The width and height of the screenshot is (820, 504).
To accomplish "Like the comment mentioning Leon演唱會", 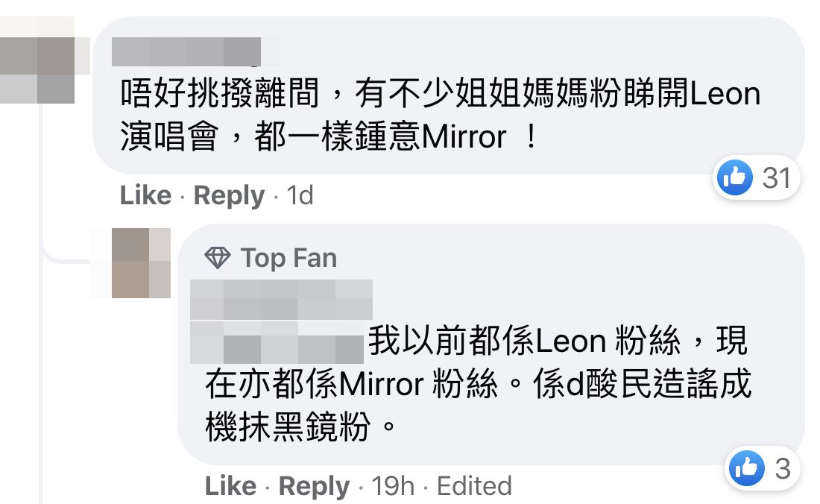I will 145,195.
